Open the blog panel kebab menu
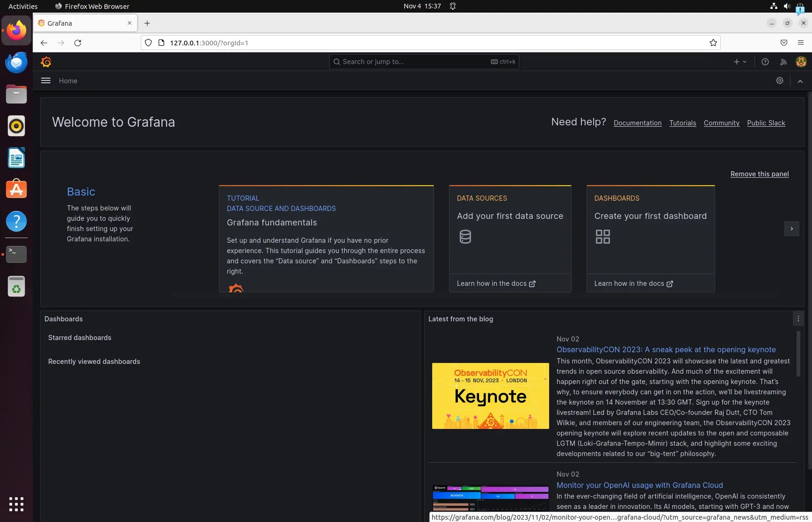 [x=798, y=319]
